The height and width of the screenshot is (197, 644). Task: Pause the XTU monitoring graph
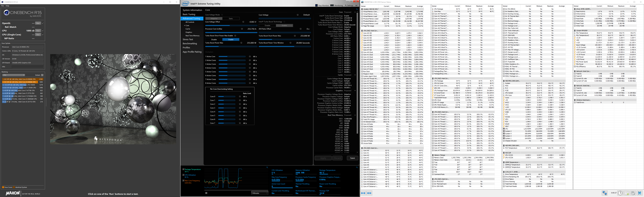[x=206, y=193]
